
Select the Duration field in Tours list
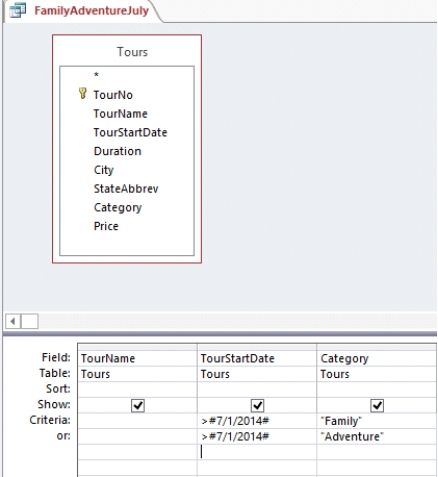[117, 151]
